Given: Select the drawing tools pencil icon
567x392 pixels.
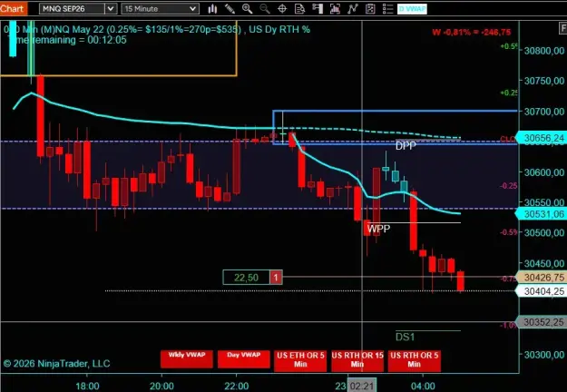Looking at the screenshot, I should 230,9.
